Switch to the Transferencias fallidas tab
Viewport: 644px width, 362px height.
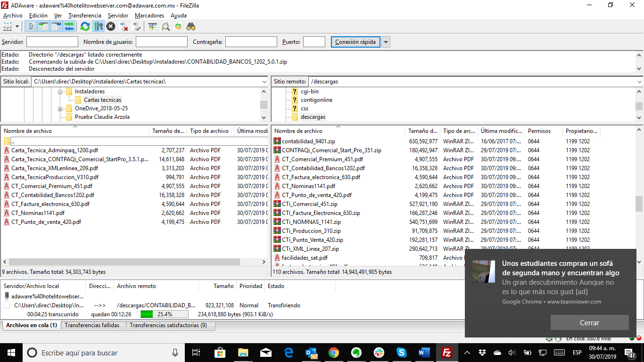pyautogui.click(x=92, y=325)
